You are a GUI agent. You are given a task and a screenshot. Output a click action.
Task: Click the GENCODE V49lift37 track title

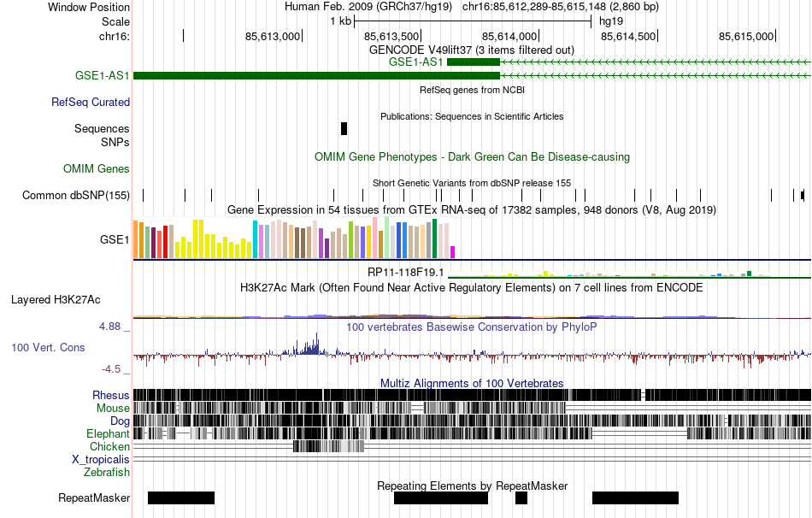pyautogui.click(x=472, y=50)
